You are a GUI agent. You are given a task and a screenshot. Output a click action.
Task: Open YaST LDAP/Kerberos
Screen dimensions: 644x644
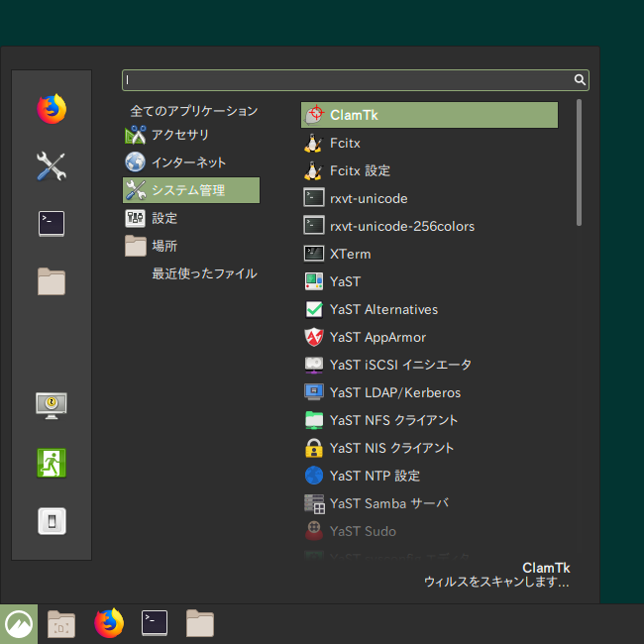(x=429, y=392)
